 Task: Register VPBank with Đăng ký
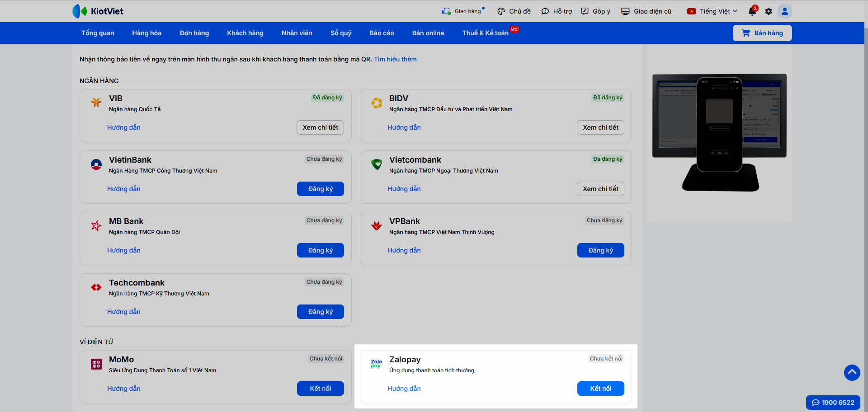point(601,250)
